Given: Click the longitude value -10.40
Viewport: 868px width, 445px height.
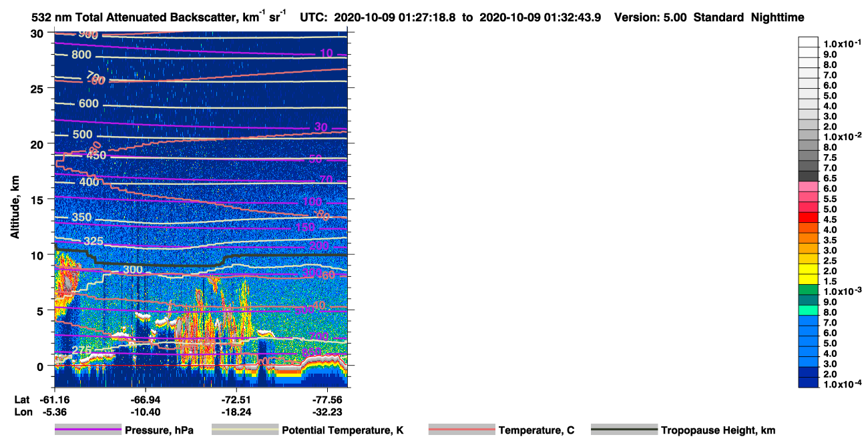Looking at the screenshot, I should coord(146,412).
